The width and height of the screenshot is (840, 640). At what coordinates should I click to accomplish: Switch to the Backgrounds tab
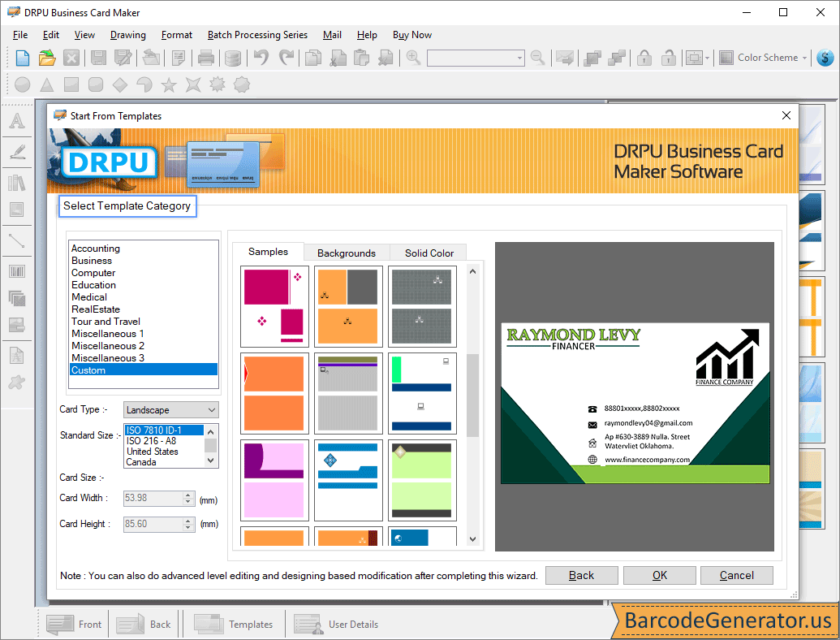[347, 253]
